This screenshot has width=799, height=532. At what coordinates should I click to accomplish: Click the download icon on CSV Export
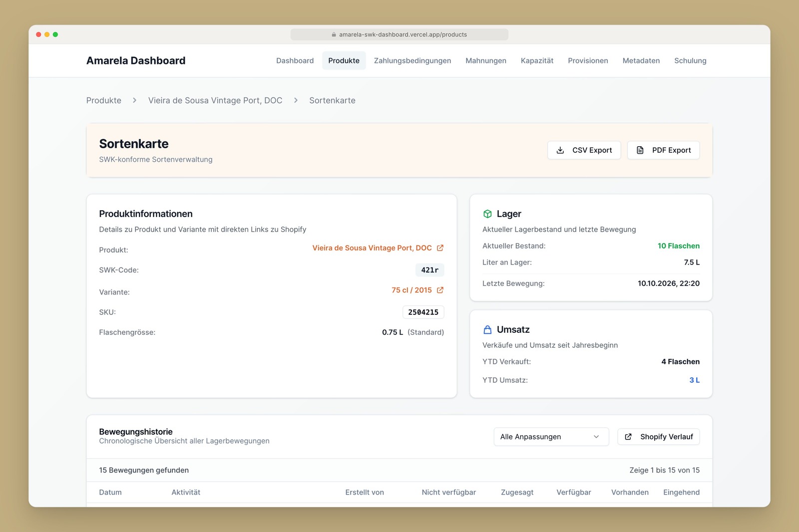[x=560, y=150]
